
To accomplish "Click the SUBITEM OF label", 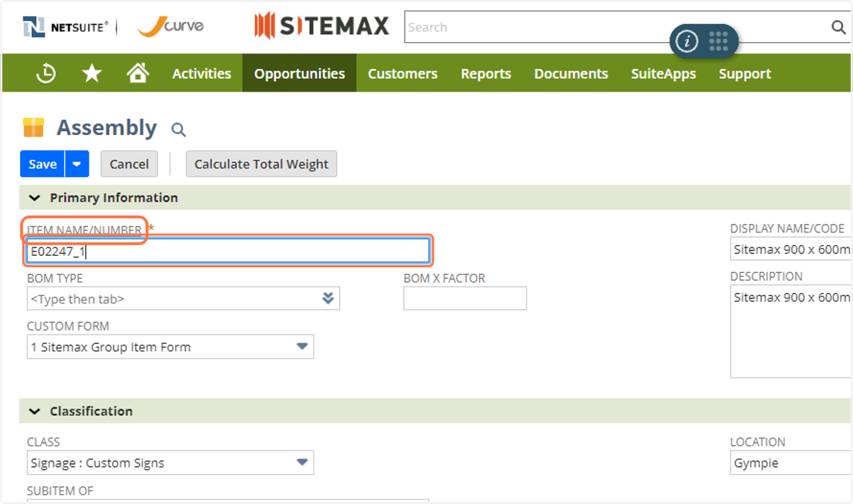I will [60, 491].
